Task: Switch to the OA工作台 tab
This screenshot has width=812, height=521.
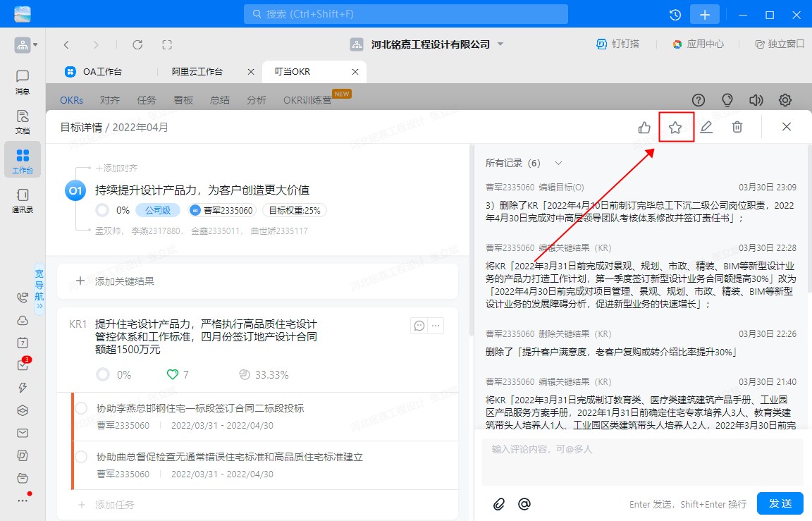Action: [102, 72]
